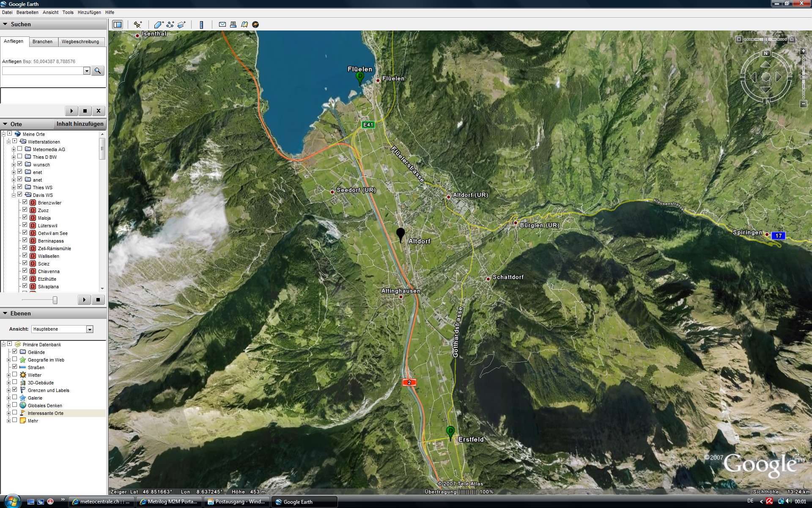Image resolution: width=812 pixels, height=508 pixels.
Task: Switch to the Branchen tab
Action: coord(42,41)
